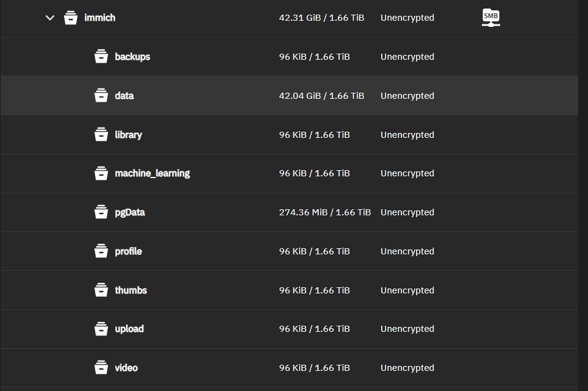Viewport: 588px width, 391px height.
Task: Click the backups dataset icon
Action: pos(101,57)
